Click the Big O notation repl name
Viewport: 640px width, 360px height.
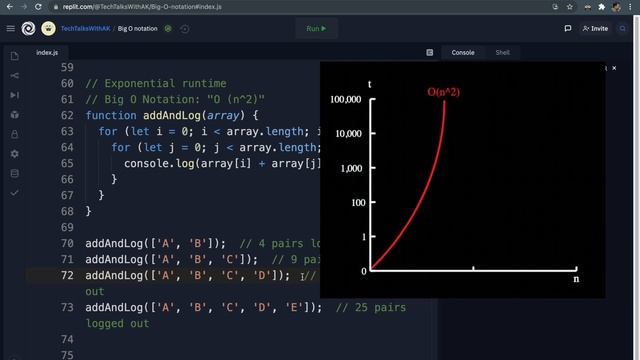[x=138, y=29]
